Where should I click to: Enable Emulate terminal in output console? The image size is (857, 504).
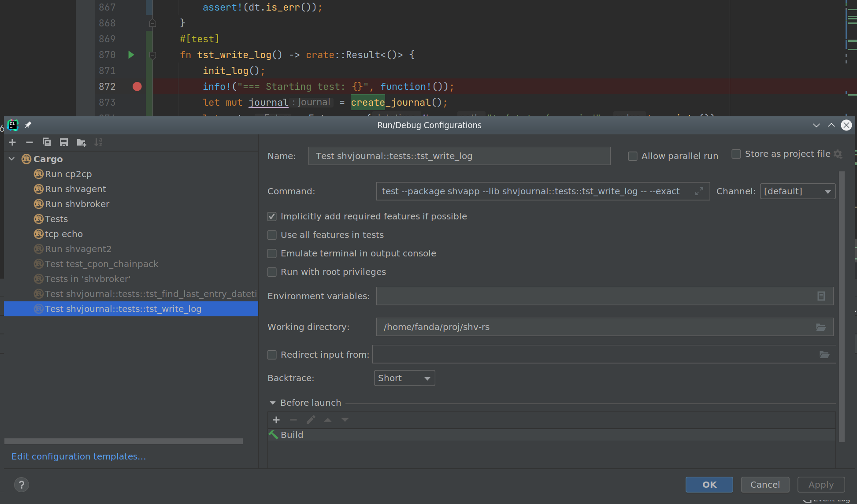pos(272,253)
